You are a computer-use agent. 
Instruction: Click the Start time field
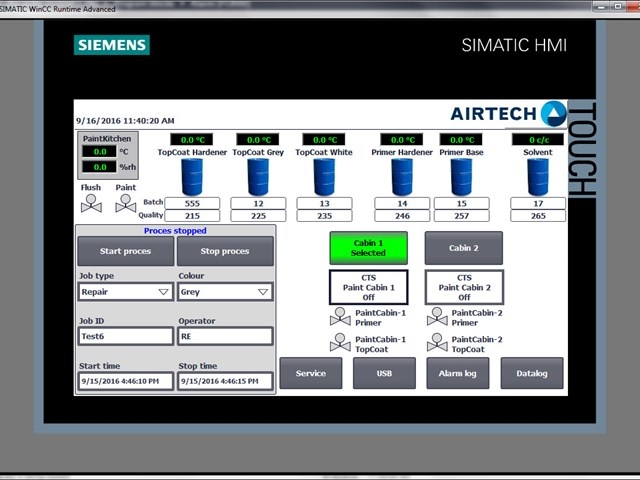[x=125, y=381]
